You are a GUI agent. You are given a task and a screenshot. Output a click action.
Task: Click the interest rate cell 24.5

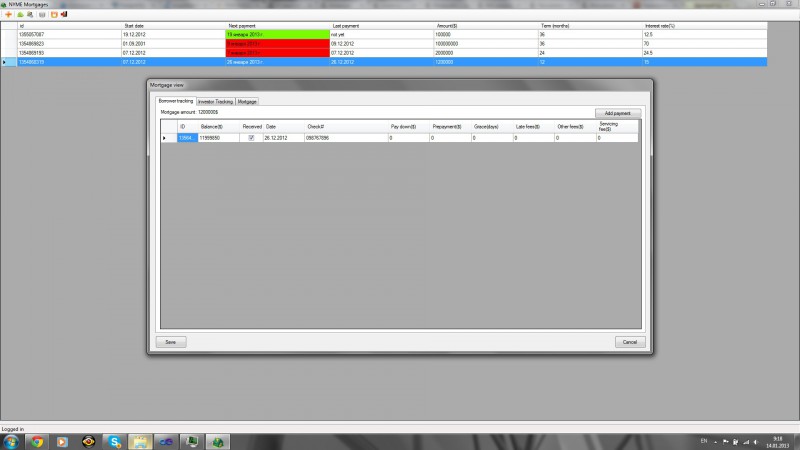click(705, 53)
